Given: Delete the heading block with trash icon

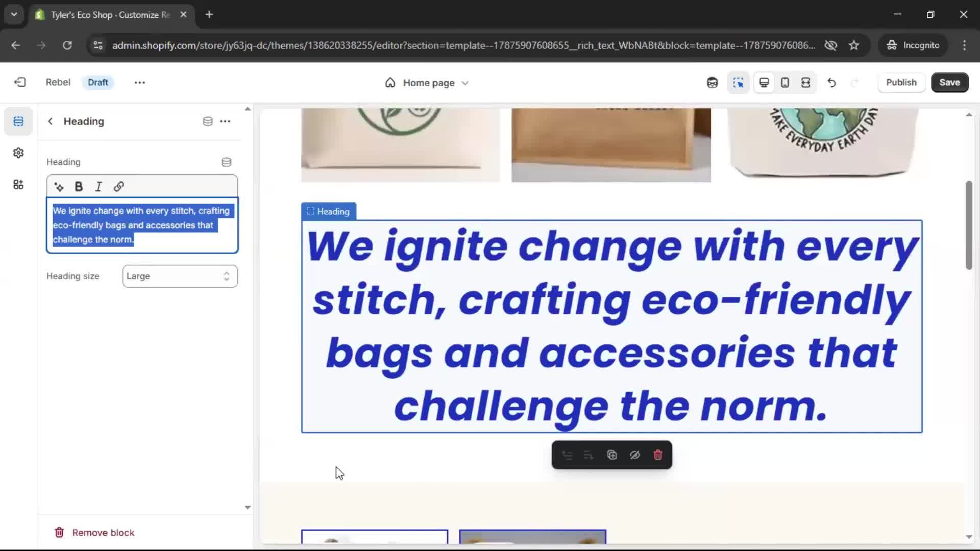Looking at the screenshot, I should (x=658, y=455).
